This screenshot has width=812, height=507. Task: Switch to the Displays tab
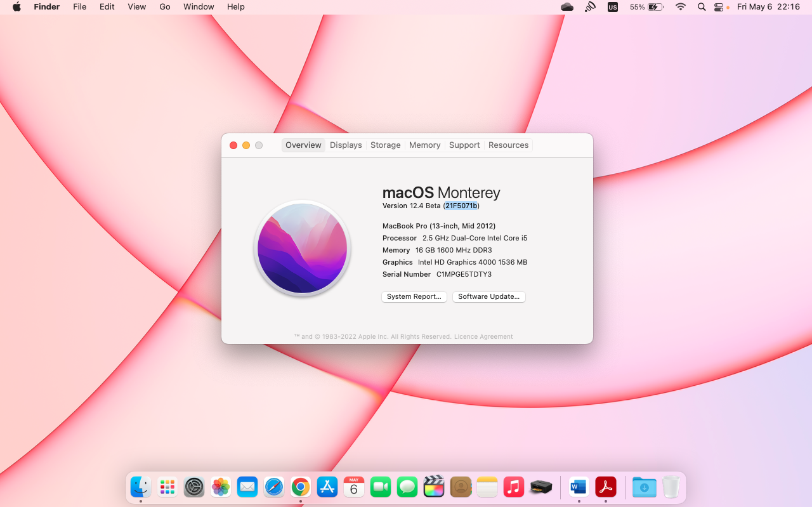346,145
